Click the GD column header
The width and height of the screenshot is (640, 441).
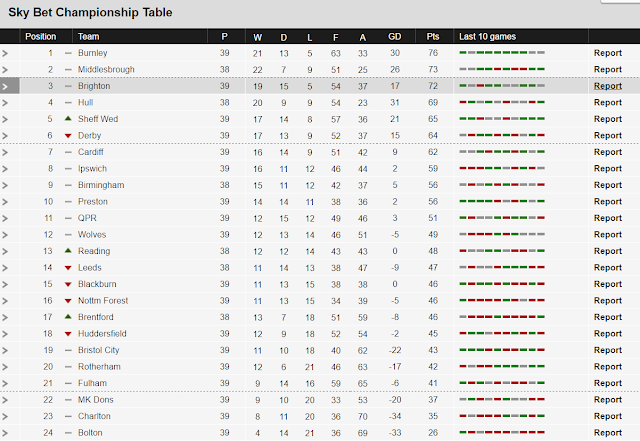coord(394,37)
